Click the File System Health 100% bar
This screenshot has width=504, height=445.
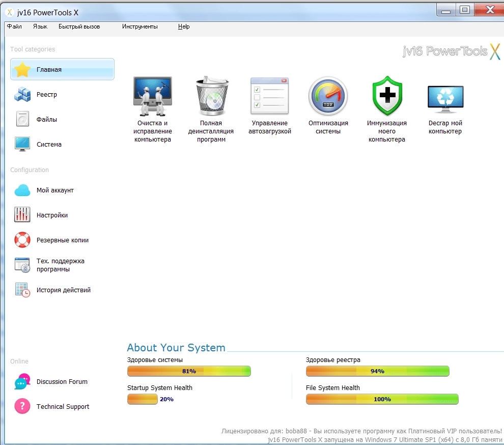[382, 399]
